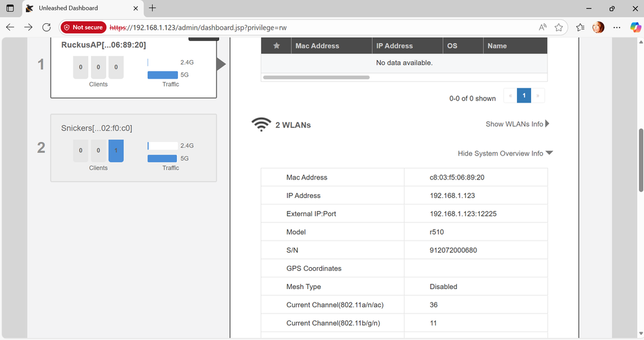Select the Unleashed Dashboard tab
Screen dimensions: 644x340
83,8
